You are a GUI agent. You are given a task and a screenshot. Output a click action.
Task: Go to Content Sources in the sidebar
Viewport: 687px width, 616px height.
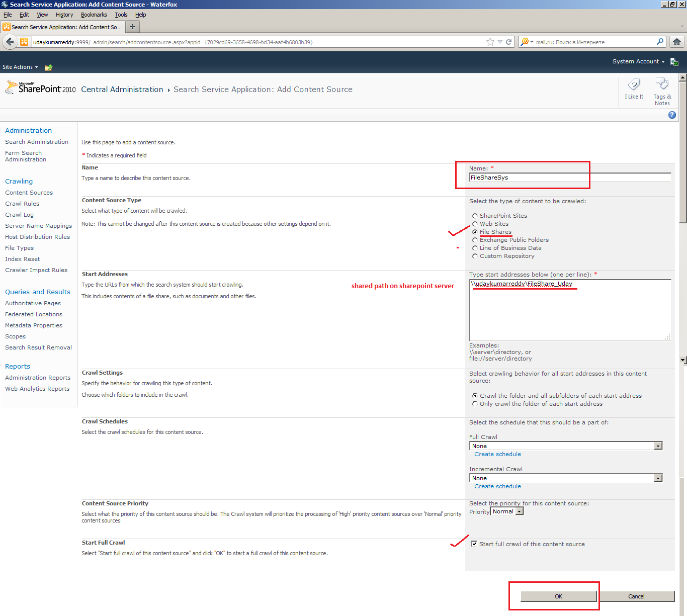pos(29,193)
